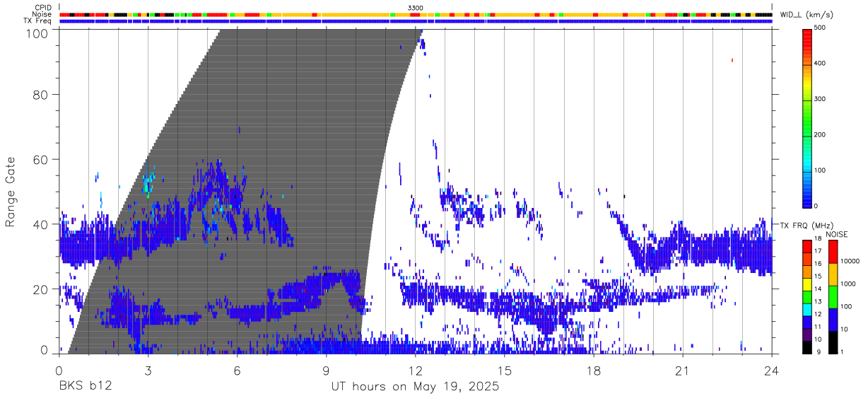The width and height of the screenshot is (868, 401).
Task: Click x-axis tick label 18
Action: pyautogui.click(x=594, y=371)
